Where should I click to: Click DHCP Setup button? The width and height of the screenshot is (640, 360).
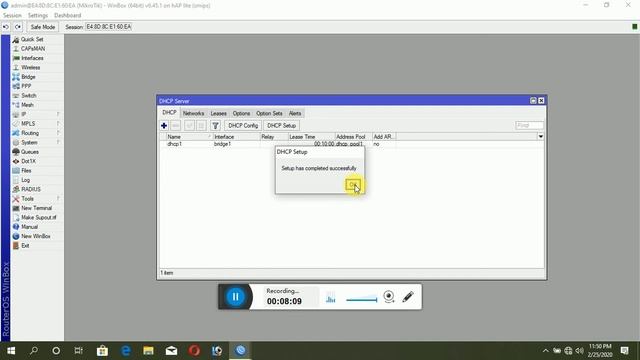point(281,126)
